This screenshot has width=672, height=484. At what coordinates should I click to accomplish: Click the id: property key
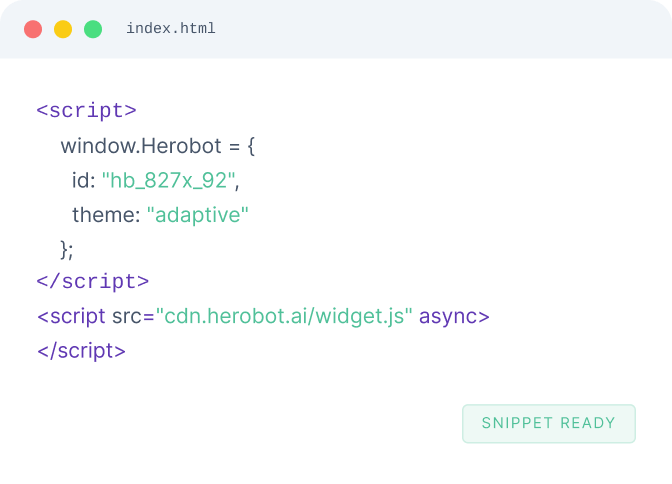[84, 180]
